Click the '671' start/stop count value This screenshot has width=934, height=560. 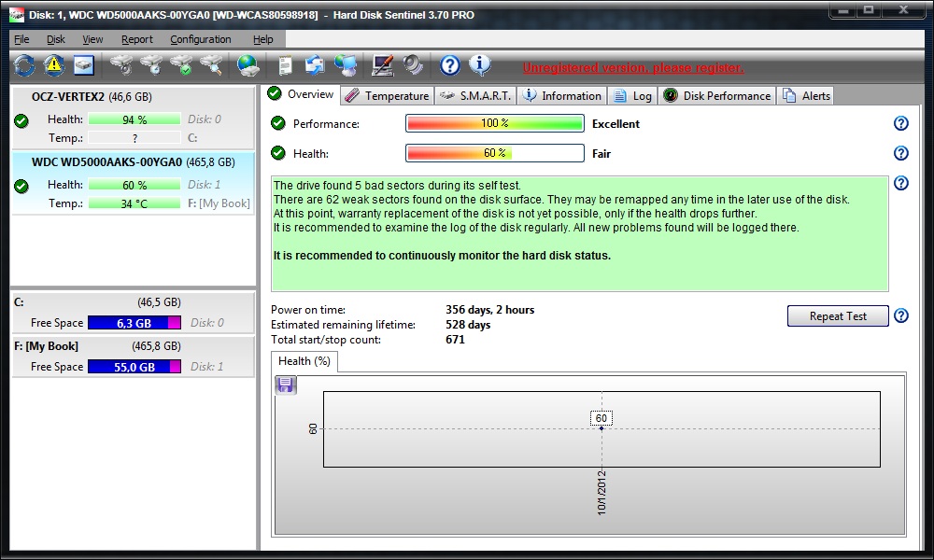[x=455, y=339]
